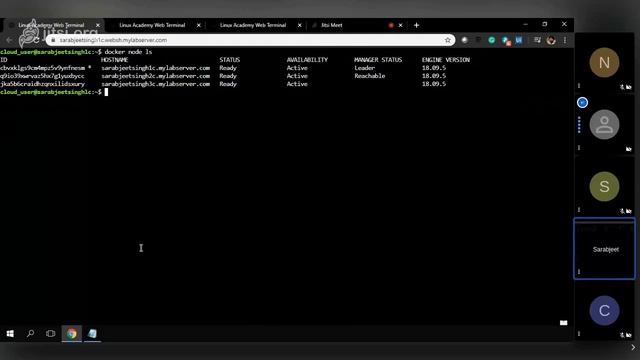Close the second Linux Academy Web Terminal tab
This screenshot has width=640, height=360.
pyautogui.click(x=199, y=25)
